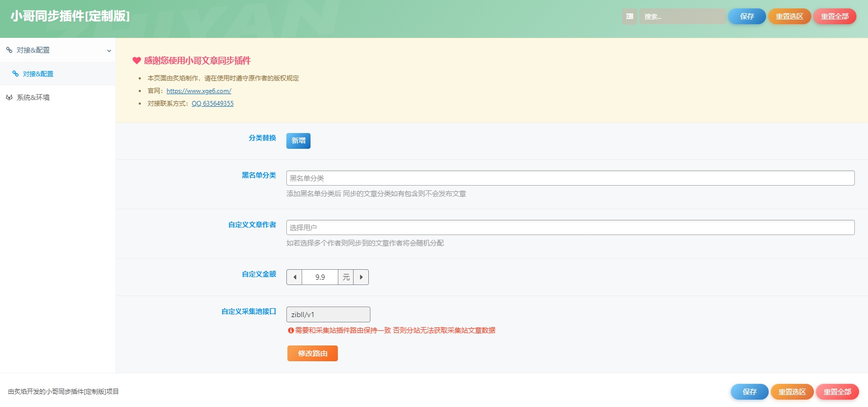This screenshot has height=407, width=868.
Task: Click the custom amount 9.9 input
Action: (320, 277)
